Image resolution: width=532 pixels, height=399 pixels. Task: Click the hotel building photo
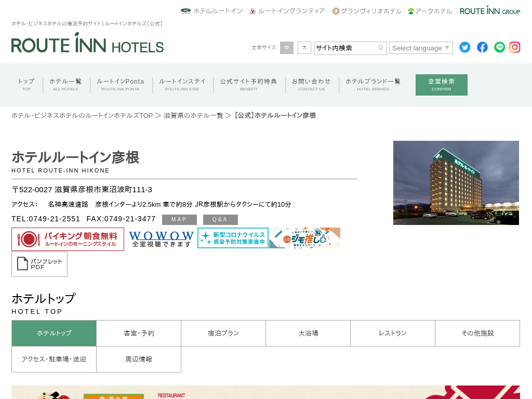456,183
